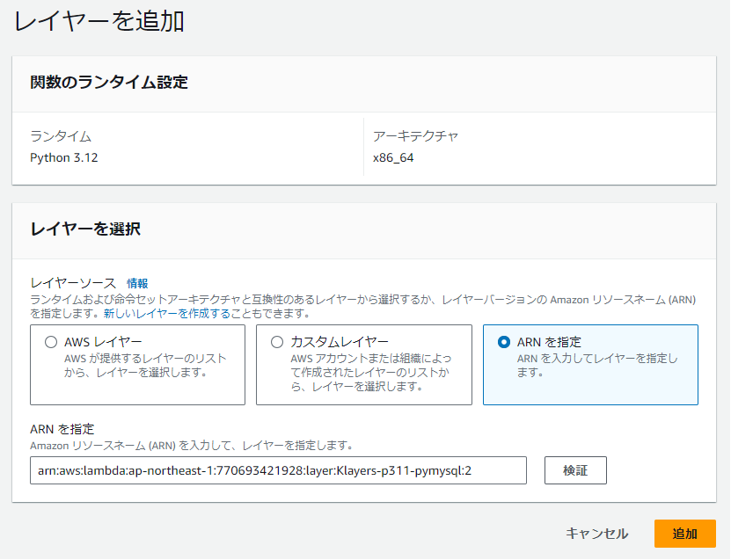Click the レイヤーソース label
This screenshot has width=731, height=560.
coord(73,283)
